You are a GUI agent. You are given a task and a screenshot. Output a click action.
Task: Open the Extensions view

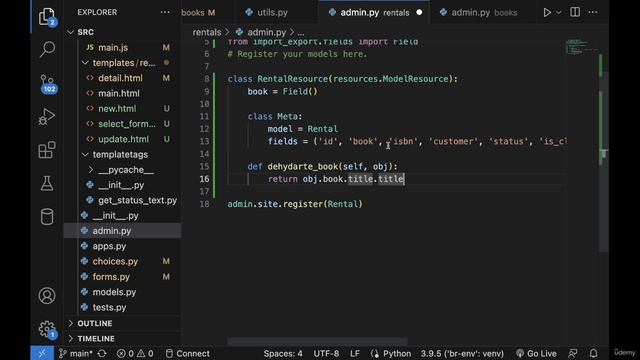tap(47, 150)
